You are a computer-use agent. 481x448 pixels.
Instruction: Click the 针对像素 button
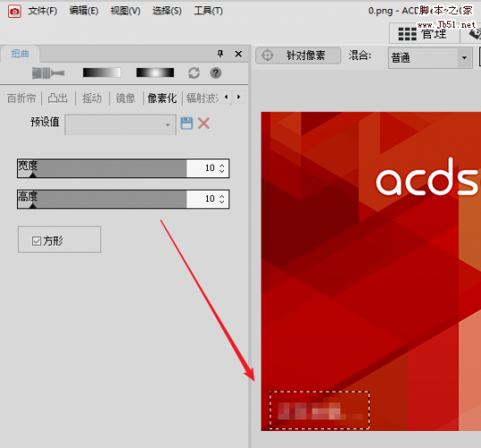(298, 56)
